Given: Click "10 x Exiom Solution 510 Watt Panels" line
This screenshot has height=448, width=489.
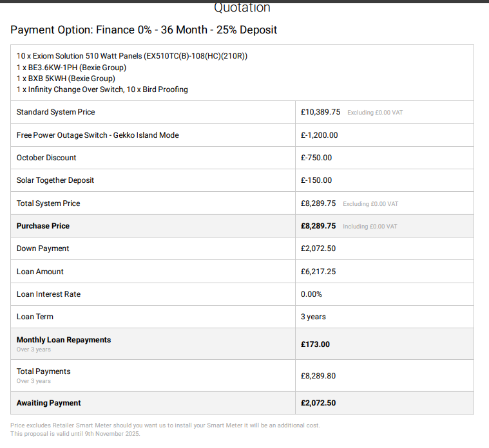Looking at the screenshot, I should (132, 56).
